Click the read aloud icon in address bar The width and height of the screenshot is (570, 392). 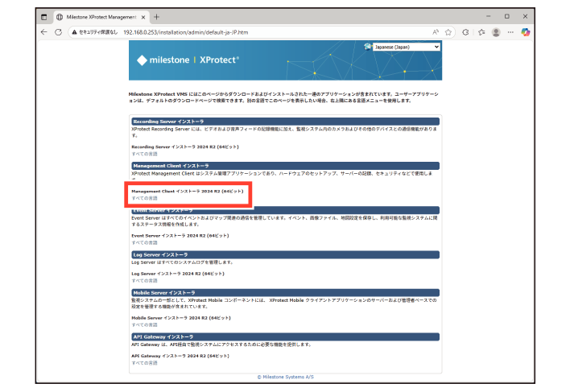tap(436, 32)
